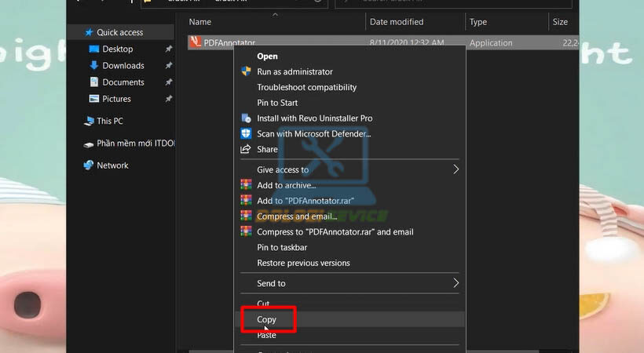
Task: Click the Downloads arrow icon in sidebar
Action: (x=94, y=66)
